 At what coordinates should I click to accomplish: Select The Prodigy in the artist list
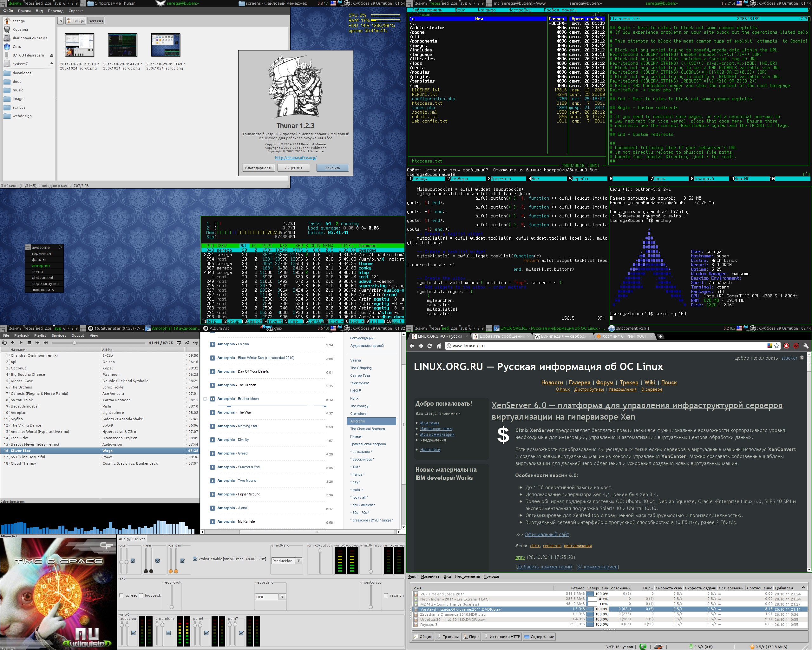[x=359, y=406]
